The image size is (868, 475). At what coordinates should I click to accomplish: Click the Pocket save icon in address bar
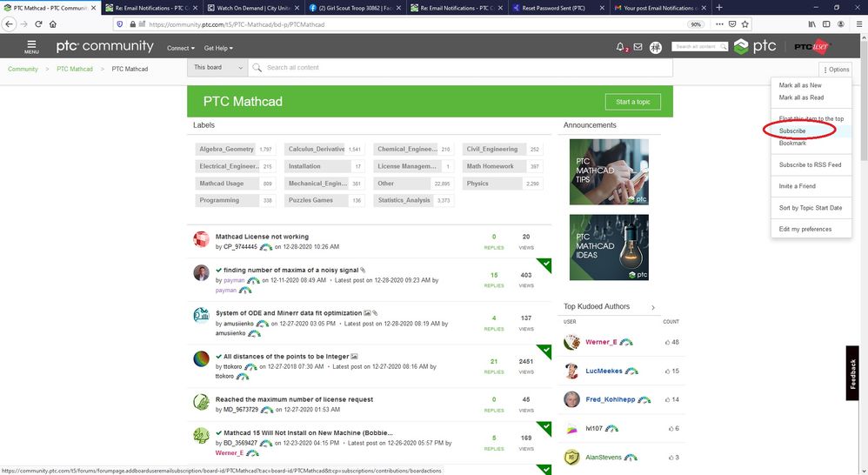pos(732,23)
